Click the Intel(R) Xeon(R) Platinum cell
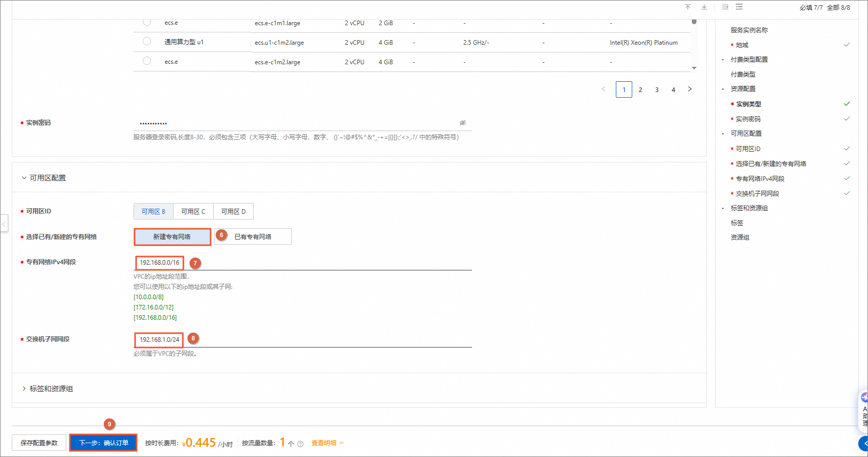Image resolution: width=868 pixels, height=457 pixels. click(644, 43)
